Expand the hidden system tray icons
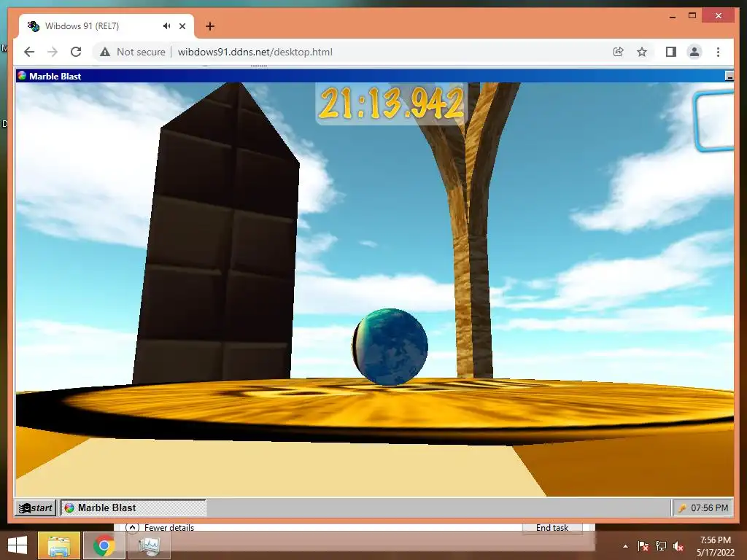The image size is (747, 560). pyautogui.click(x=625, y=547)
